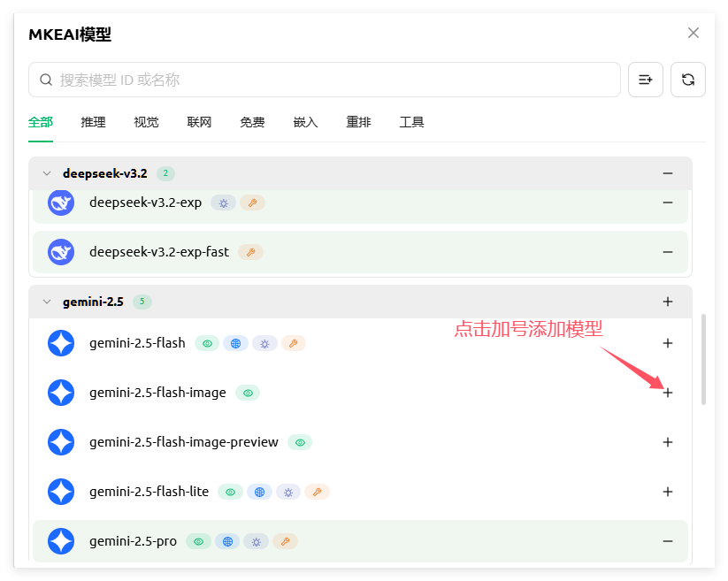Click the deepseek-v3.2 group title
728x581 pixels.
click(105, 173)
